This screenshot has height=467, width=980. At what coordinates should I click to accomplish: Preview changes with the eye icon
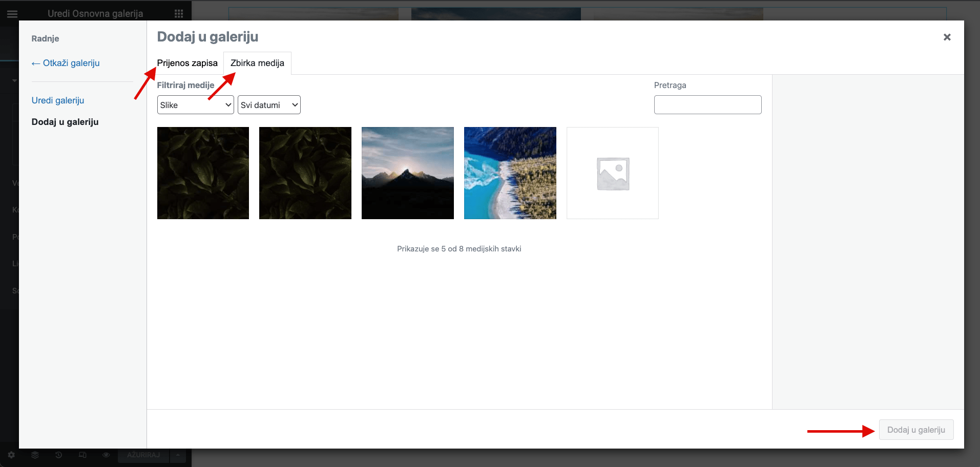(106, 455)
